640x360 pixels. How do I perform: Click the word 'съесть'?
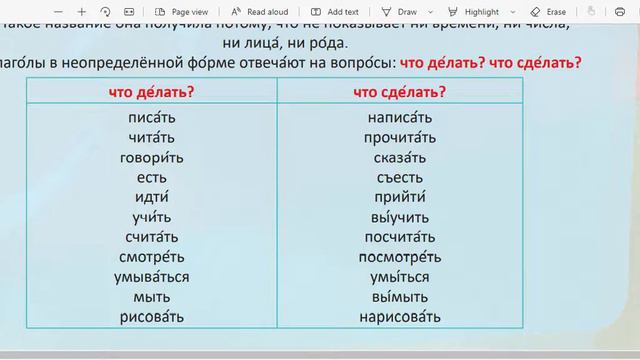pos(400,178)
